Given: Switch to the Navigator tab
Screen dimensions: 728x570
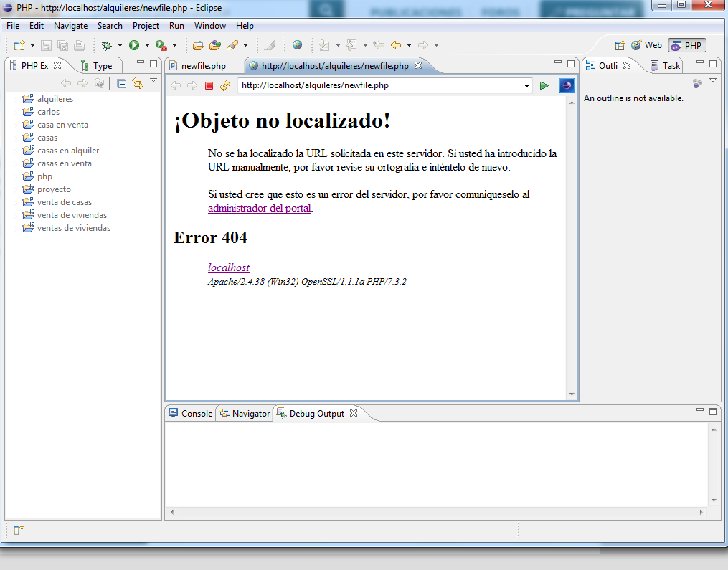Looking at the screenshot, I should click(x=244, y=414).
